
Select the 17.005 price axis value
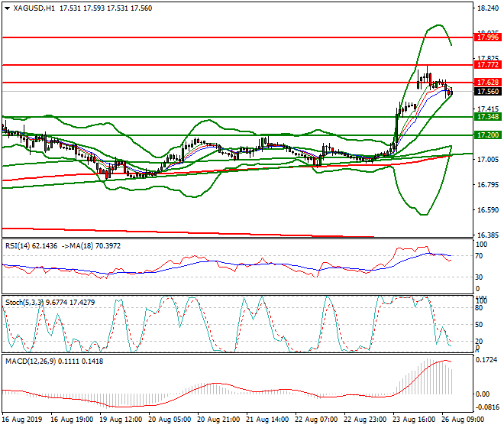(x=488, y=160)
